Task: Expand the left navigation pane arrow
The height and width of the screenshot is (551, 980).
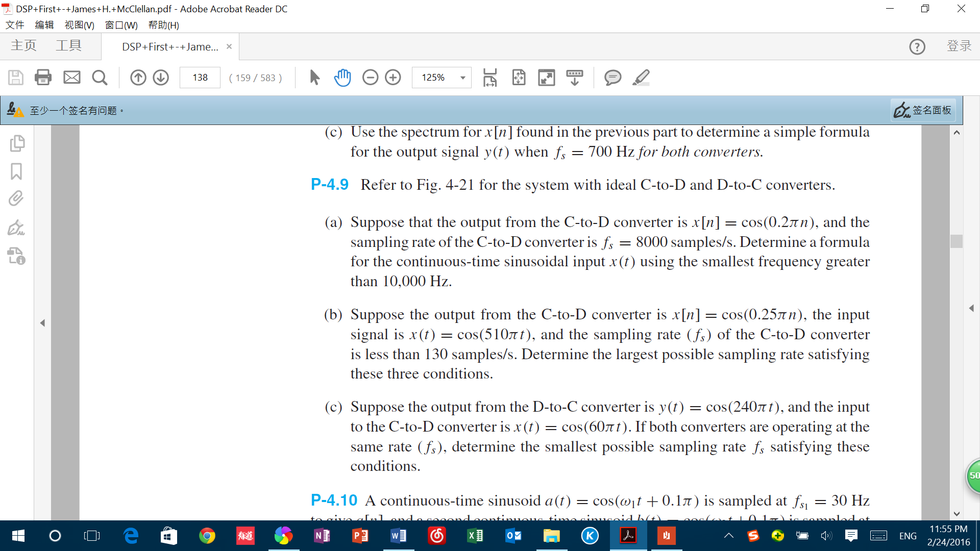Action: pyautogui.click(x=42, y=323)
